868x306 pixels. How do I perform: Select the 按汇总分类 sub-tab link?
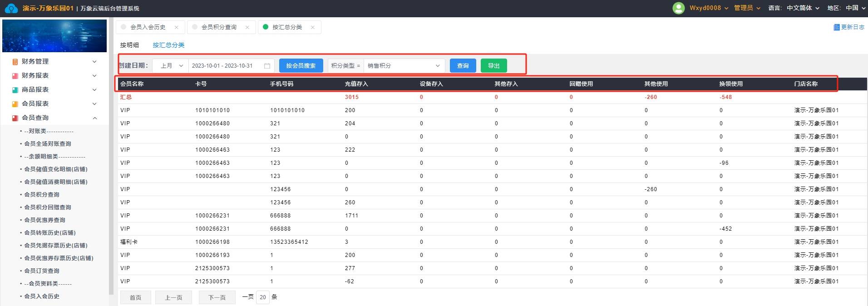coord(168,45)
